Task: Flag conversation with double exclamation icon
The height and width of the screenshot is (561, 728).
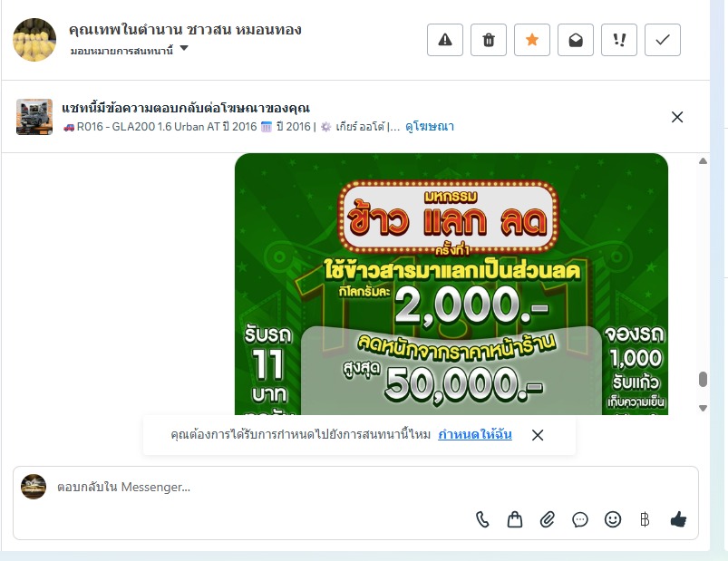Action: click(619, 40)
